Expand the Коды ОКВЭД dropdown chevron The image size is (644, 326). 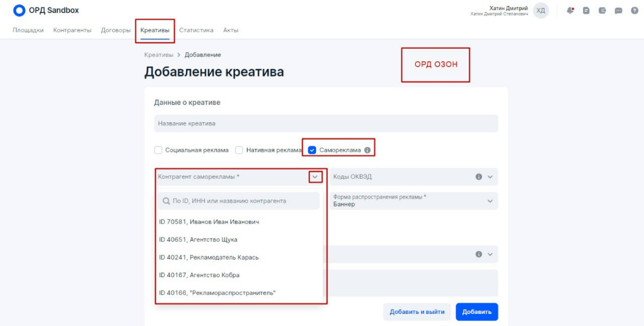[x=490, y=177]
